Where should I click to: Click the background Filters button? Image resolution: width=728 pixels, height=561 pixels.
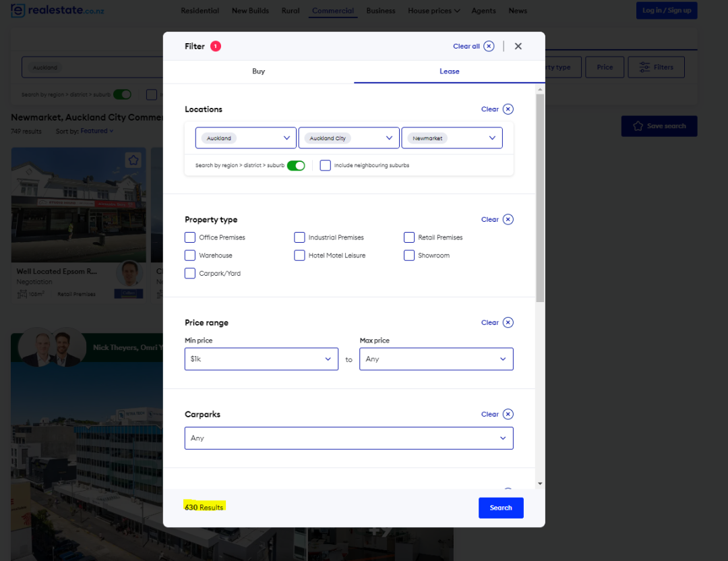pos(656,67)
